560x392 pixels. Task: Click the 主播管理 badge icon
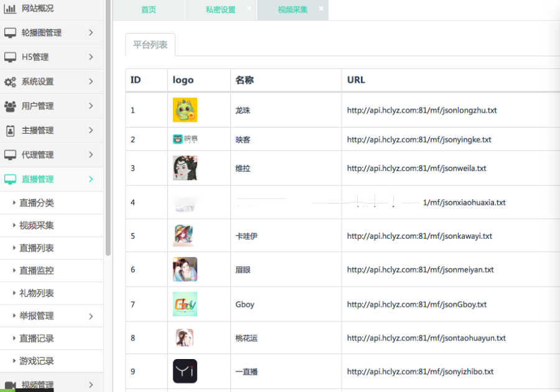pyautogui.click(x=10, y=131)
